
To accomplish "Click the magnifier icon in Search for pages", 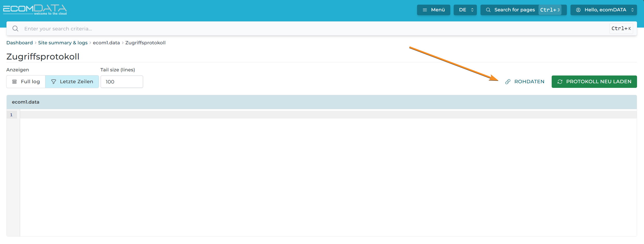I will click(488, 10).
